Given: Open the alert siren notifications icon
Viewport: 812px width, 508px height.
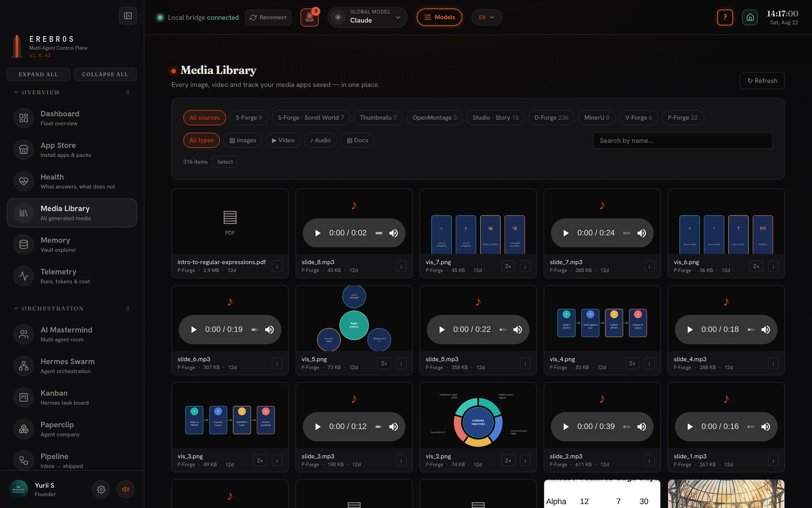Looking at the screenshot, I should (x=309, y=17).
